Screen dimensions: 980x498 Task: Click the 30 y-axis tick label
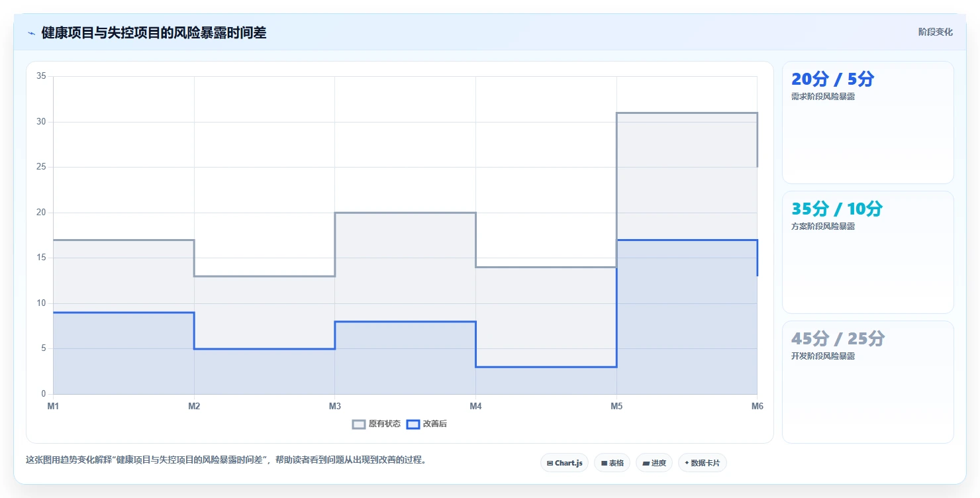coord(41,122)
